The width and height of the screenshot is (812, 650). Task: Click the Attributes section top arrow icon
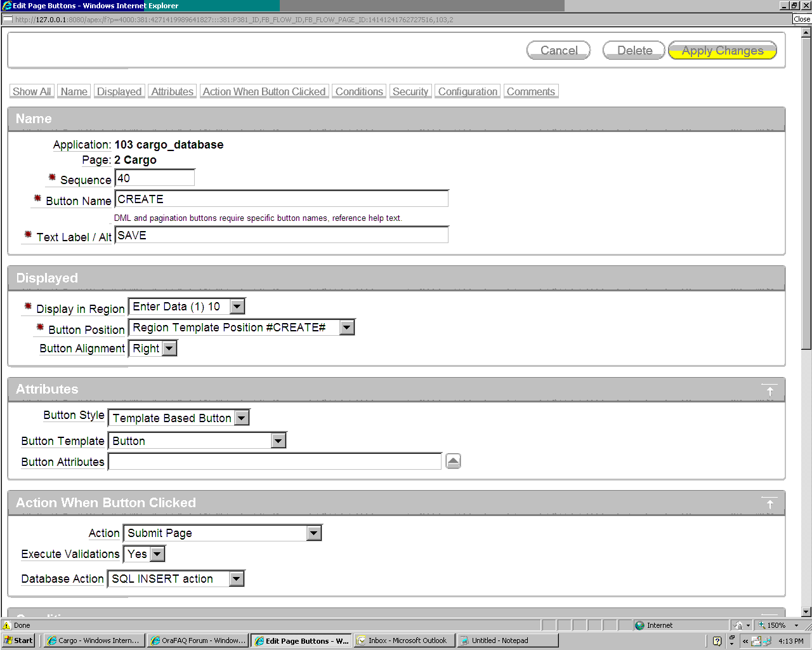(x=769, y=390)
